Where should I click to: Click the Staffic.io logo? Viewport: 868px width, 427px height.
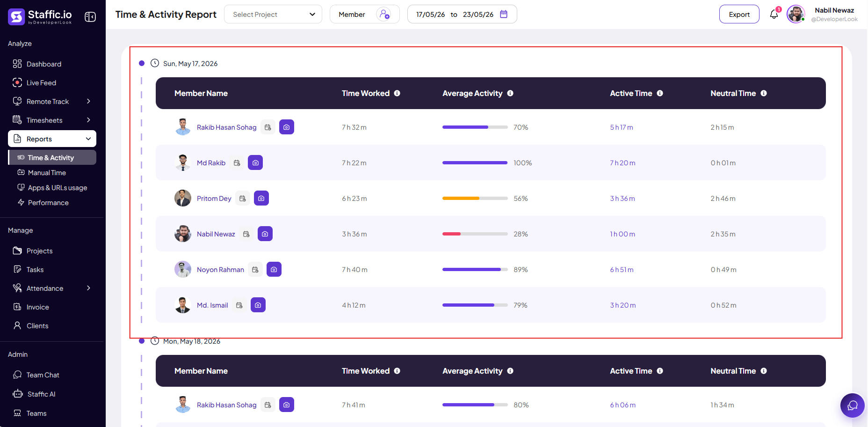tap(40, 16)
